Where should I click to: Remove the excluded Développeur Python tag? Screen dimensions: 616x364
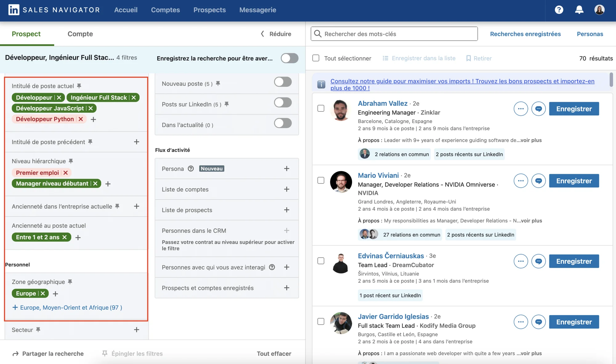(81, 119)
